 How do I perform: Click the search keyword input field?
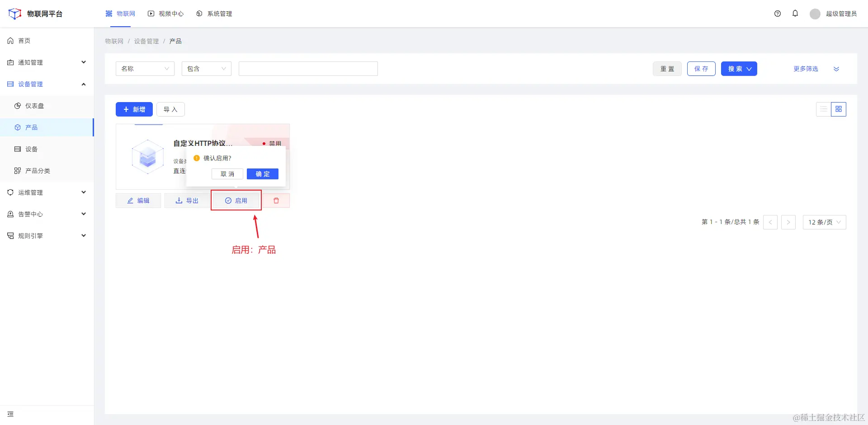[x=308, y=69]
